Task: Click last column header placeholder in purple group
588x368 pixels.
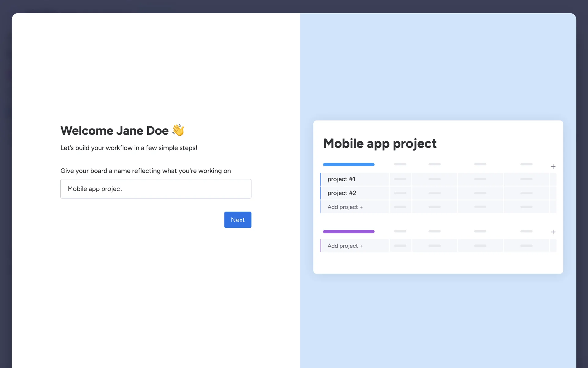Action: [526, 231]
